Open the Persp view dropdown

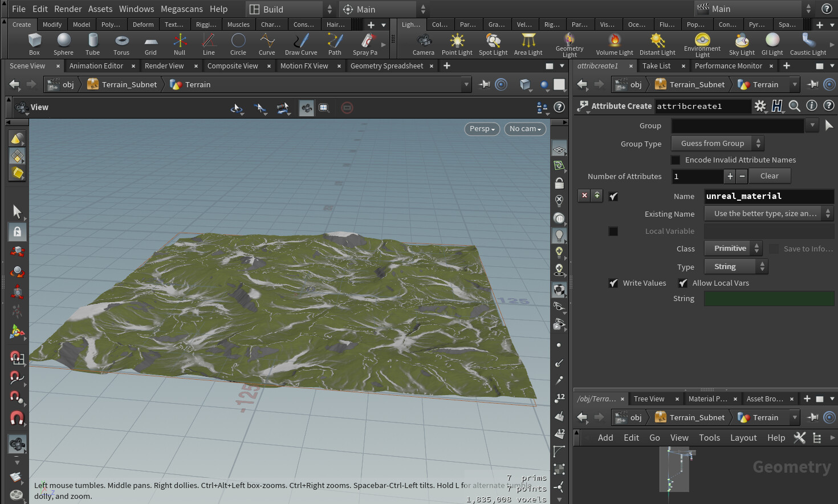(482, 129)
